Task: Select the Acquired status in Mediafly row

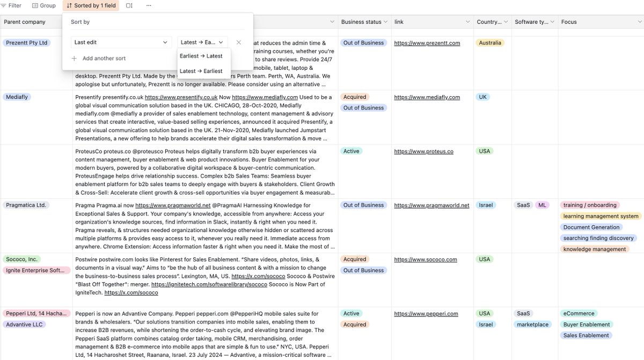Action: (x=355, y=97)
